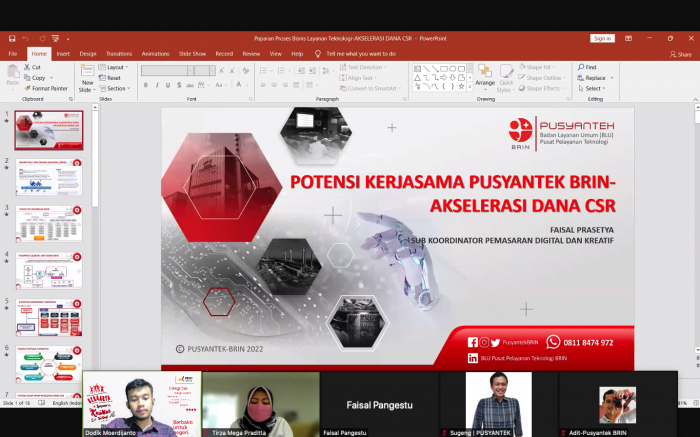Toggle left text alignment

(263, 85)
